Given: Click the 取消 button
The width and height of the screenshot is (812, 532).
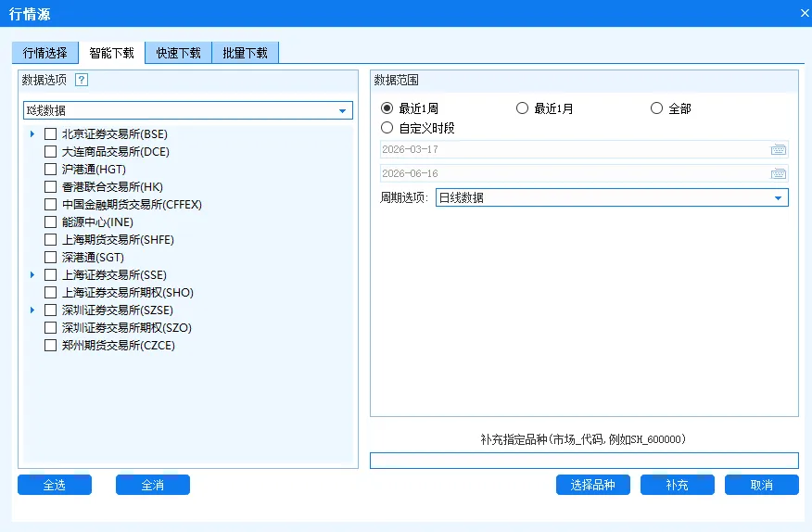Looking at the screenshot, I should point(762,485).
